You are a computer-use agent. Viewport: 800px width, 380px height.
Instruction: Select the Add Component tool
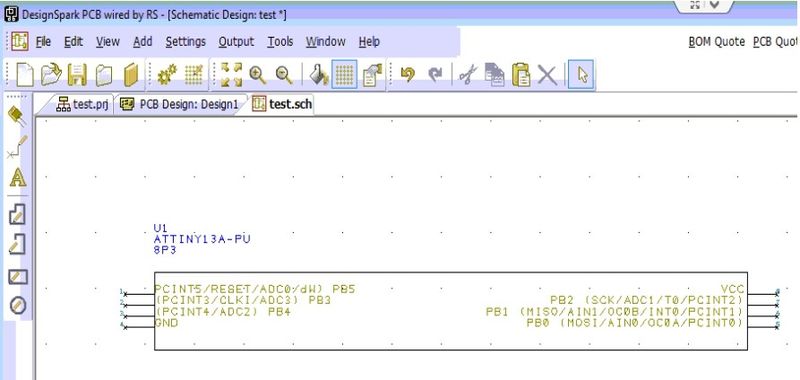coord(17,117)
